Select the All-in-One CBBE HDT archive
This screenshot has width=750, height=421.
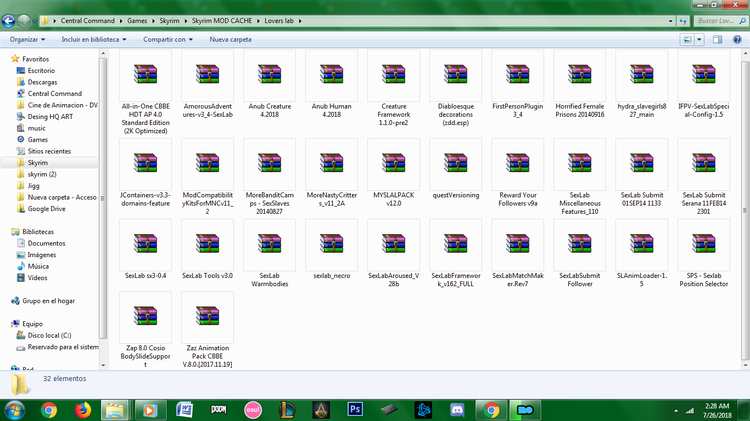point(145,92)
